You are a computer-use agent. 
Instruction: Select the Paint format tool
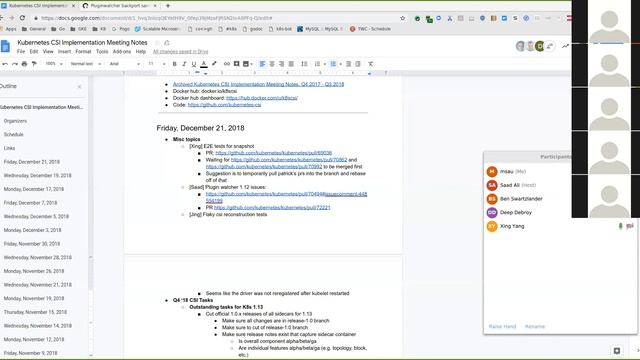point(34,64)
